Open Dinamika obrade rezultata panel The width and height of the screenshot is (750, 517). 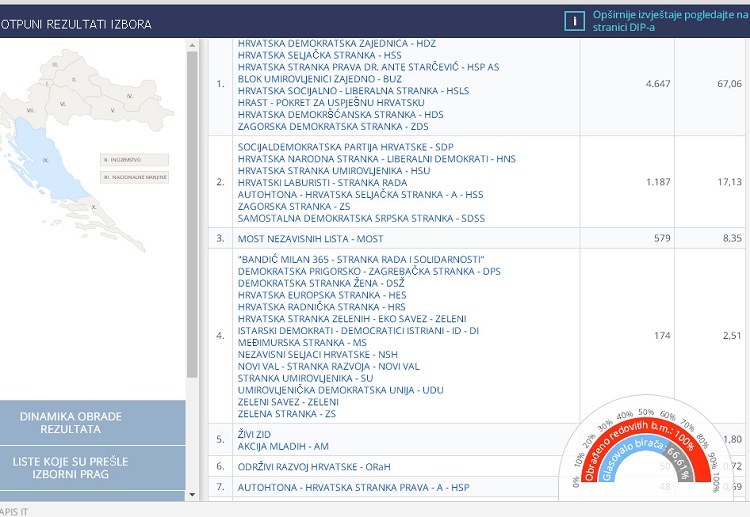click(x=93, y=423)
